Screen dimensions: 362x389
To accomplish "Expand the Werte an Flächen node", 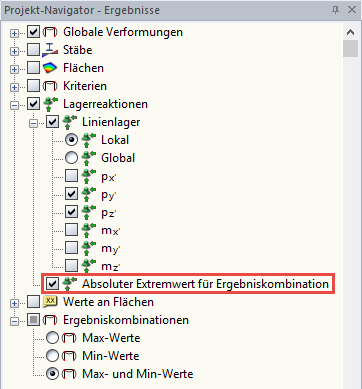I will click(14, 303).
